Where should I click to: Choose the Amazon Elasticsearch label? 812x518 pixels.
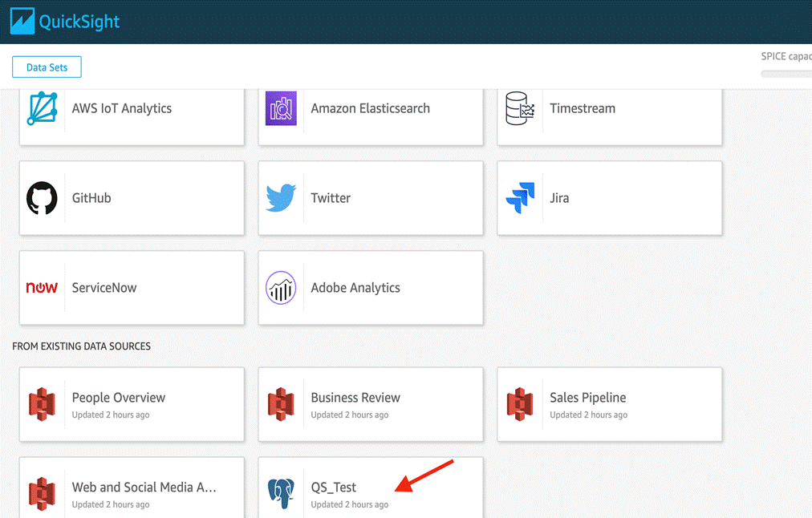pos(370,108)
